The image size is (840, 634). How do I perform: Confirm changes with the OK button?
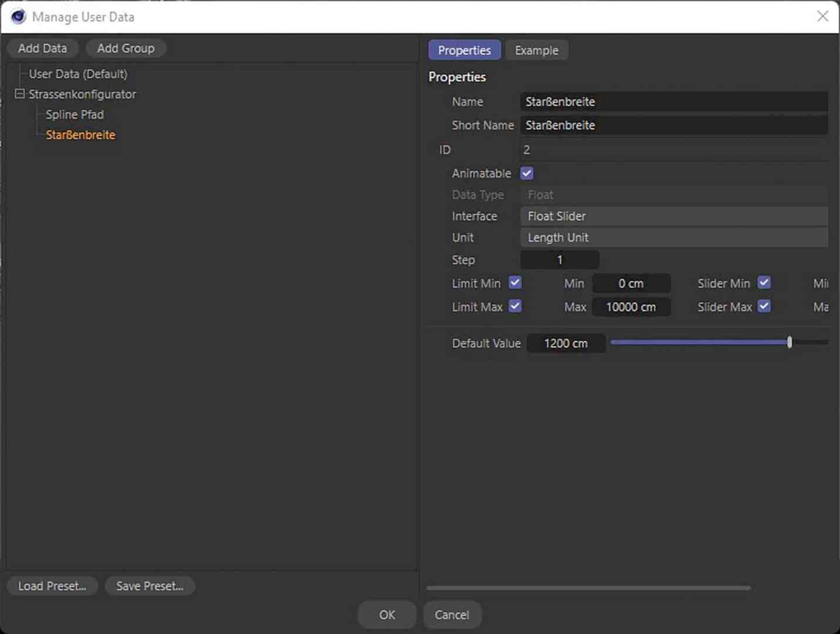tap(387, 615)
